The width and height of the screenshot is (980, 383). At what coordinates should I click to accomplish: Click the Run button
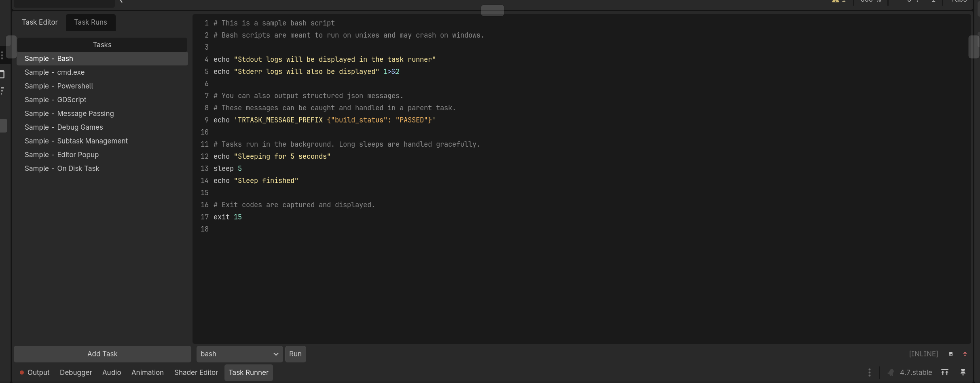(295, 354)
